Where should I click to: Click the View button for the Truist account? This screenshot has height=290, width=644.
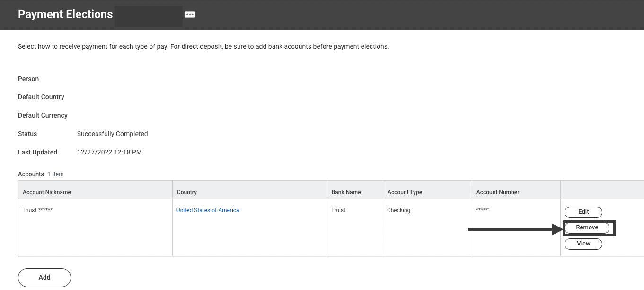583,244
